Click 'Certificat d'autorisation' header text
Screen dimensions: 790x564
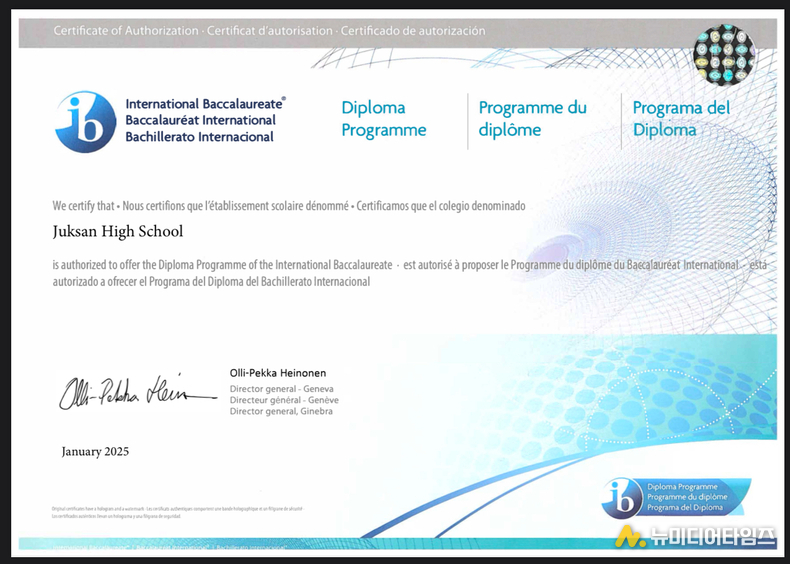(x=270, y=31)
